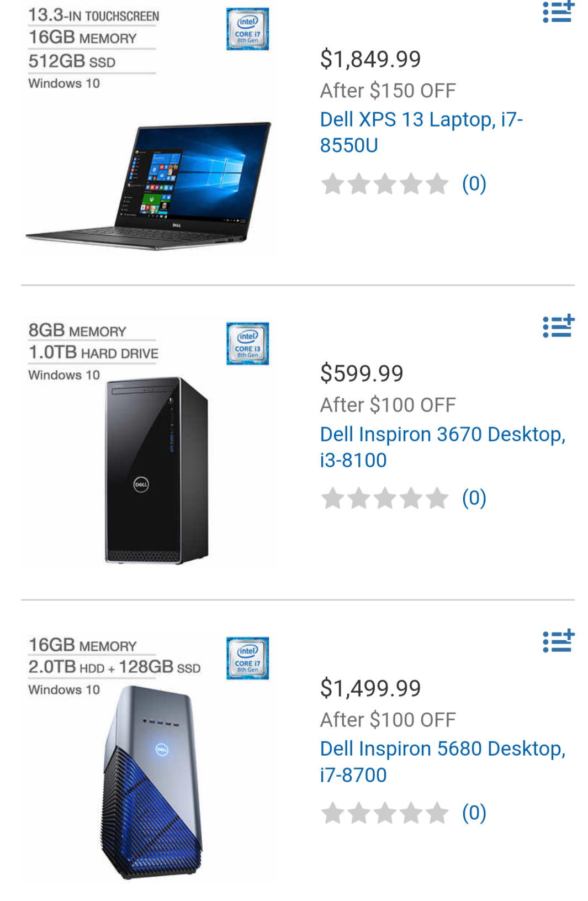Click the $599.99 price text
Viewport: 588px width, 901px height.
coord(362,373)
